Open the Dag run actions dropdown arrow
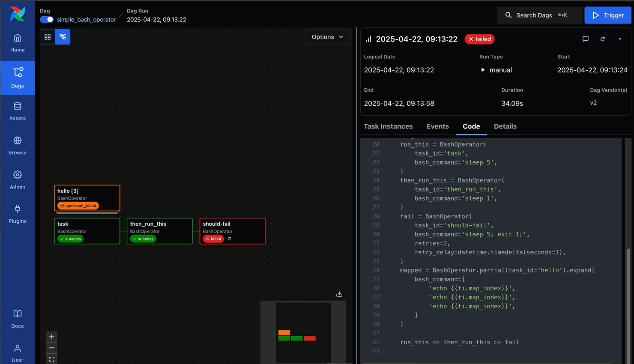Image resolution: width=634 pixels, height=364 pixels. pyautogui.click(x=619, y=39)
